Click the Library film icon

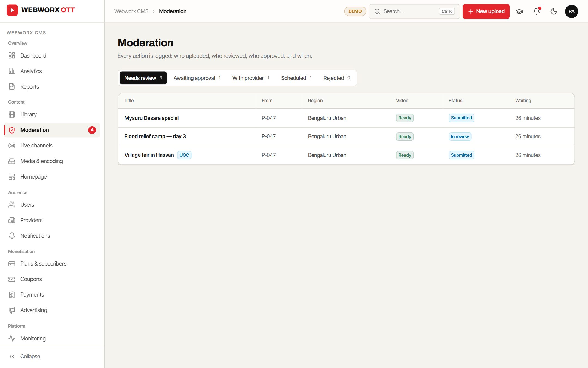click(12, 114)
